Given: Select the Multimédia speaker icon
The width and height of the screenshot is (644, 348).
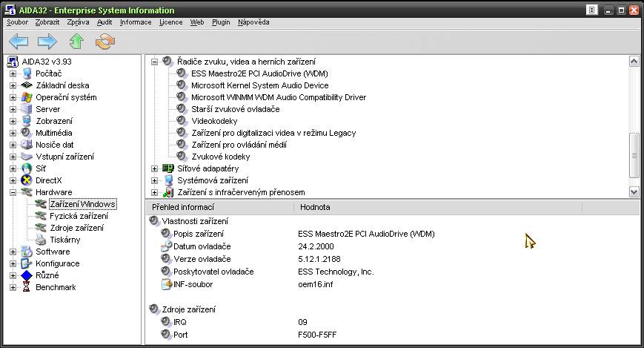Looking at the screenshot, I should pos(26,133).
